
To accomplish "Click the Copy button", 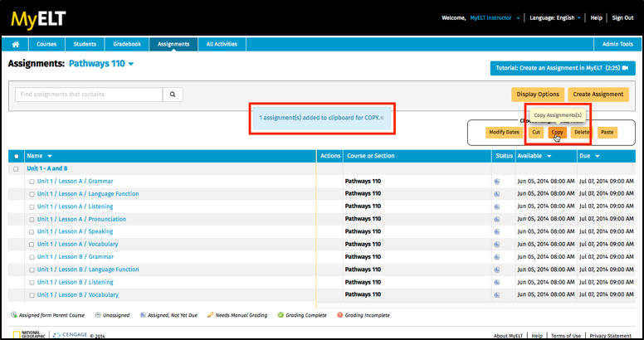I will (558, 133).
